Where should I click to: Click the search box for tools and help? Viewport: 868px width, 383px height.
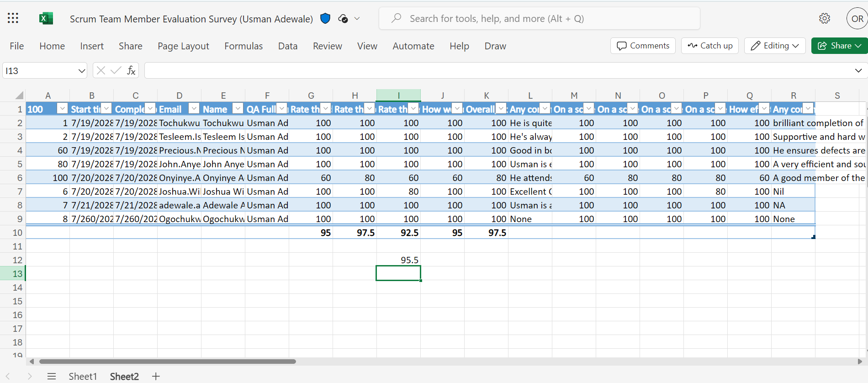(539, 19)
